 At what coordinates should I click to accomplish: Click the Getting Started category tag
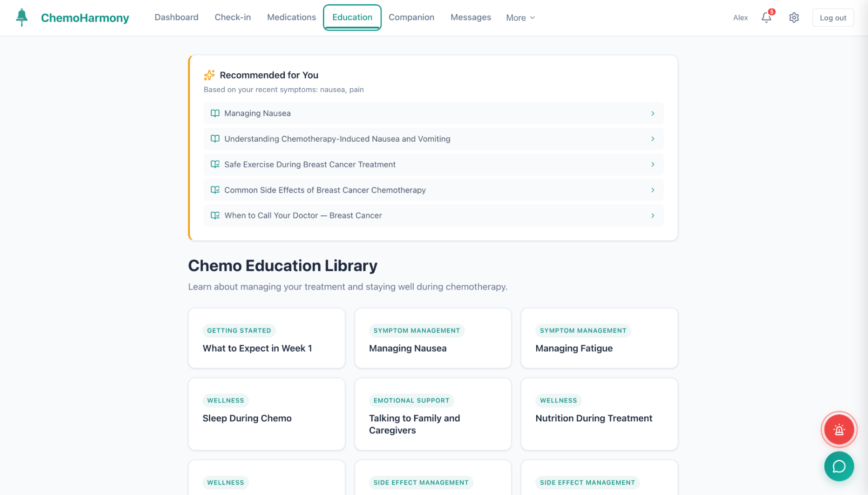tap(239, 331)
